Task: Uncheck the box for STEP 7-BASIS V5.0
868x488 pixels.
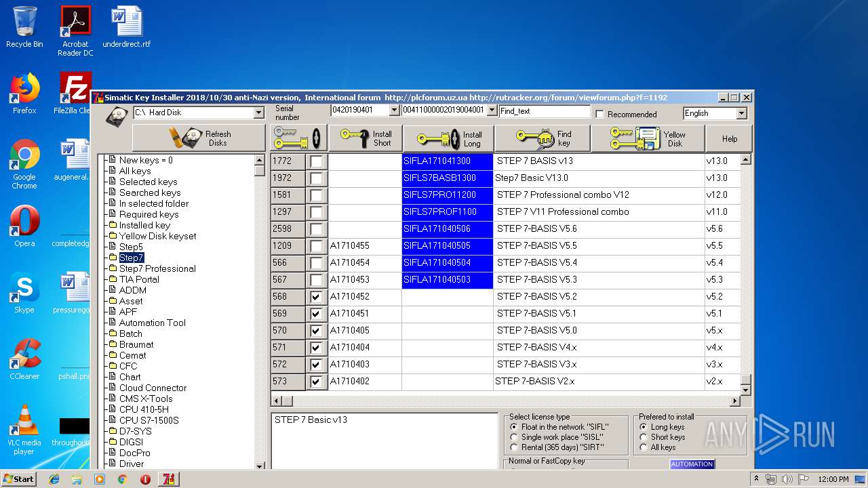Action: click(316, 331)
